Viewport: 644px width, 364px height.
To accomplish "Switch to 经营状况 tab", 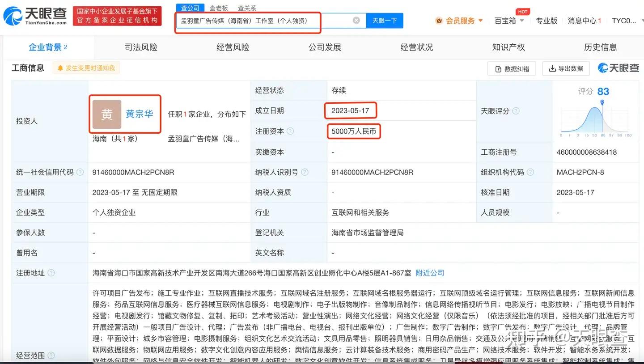I will [x=417, y=47].
